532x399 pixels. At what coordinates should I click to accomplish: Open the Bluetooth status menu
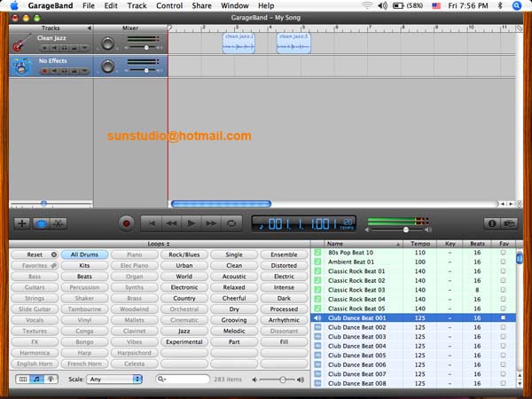coord(500,6)
